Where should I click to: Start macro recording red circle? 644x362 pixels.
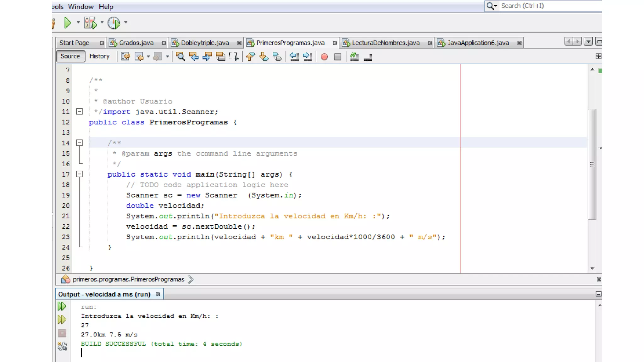click(x=324, y=57)
